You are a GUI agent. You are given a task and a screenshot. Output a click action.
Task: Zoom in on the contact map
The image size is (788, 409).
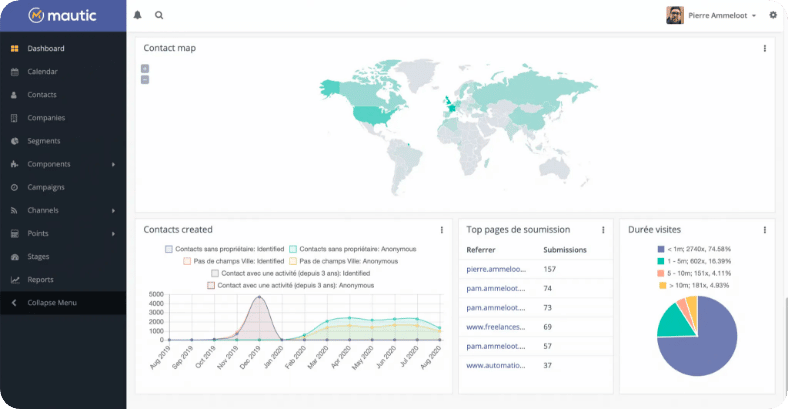click(145, 69)
